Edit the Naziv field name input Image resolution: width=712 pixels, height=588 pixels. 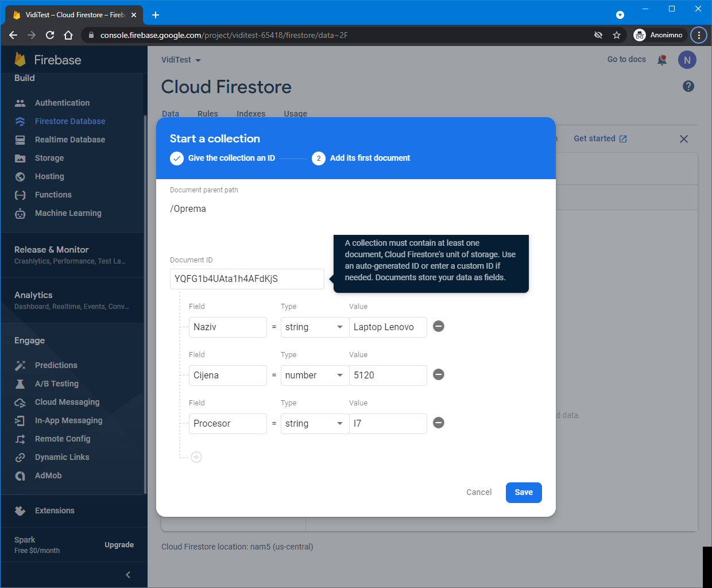(228, 327)
